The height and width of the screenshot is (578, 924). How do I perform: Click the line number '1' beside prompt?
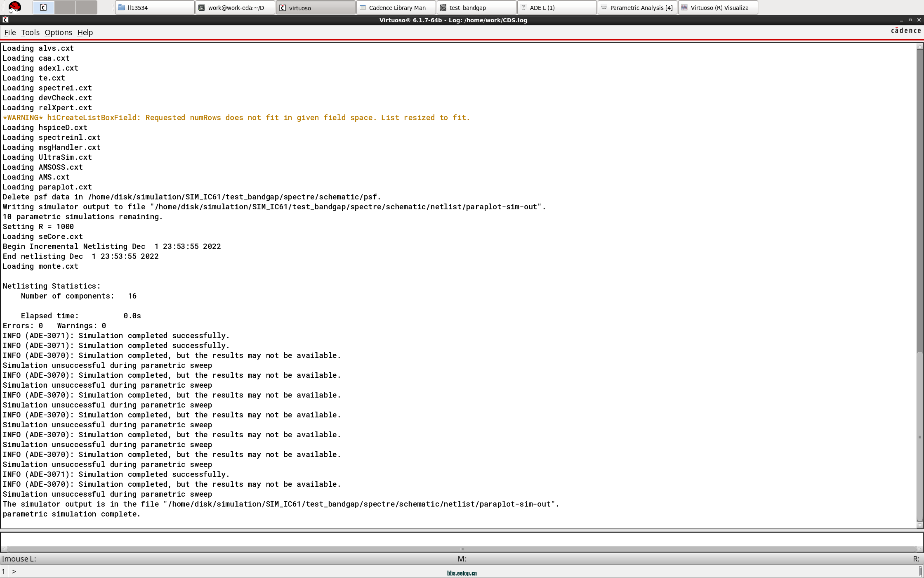(4, 572)
